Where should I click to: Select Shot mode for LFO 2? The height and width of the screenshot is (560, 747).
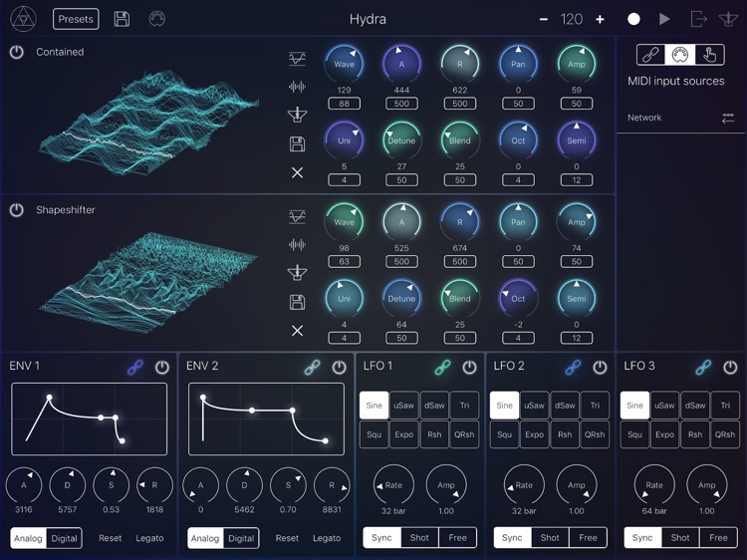[x=550, y=538]
